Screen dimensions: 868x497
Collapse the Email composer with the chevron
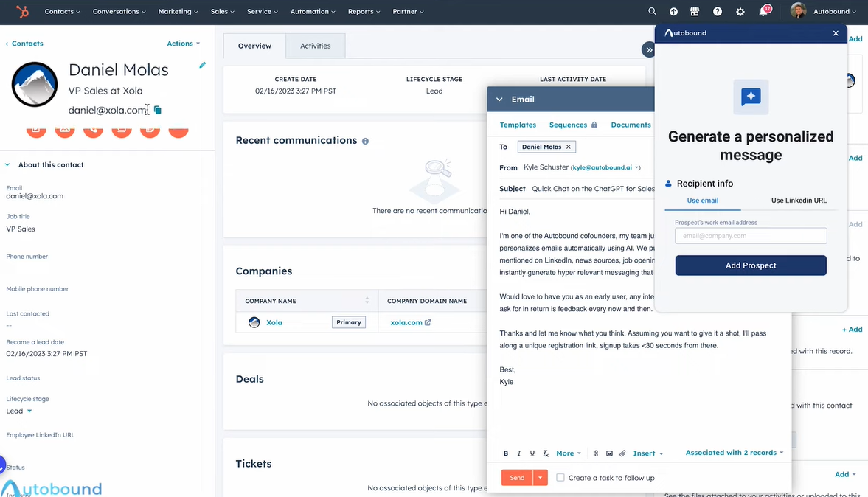pos(499,100)
